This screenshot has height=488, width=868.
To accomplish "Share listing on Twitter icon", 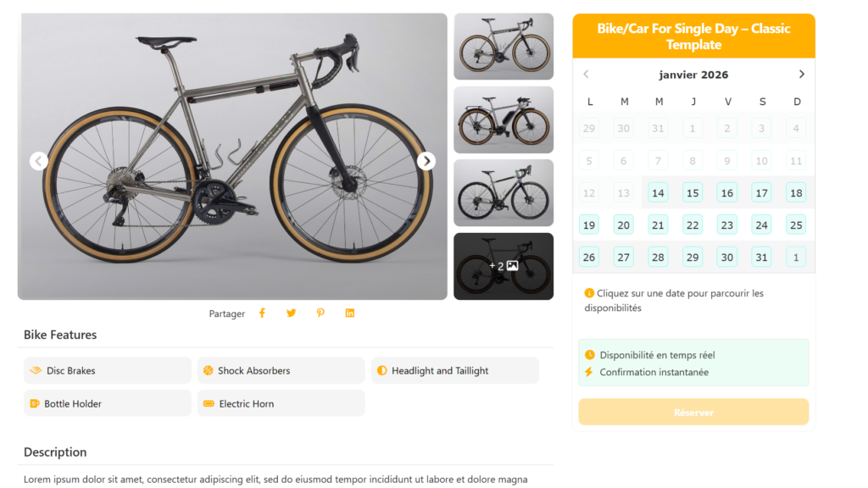I will pyautogui.click(x=292, y=313).
